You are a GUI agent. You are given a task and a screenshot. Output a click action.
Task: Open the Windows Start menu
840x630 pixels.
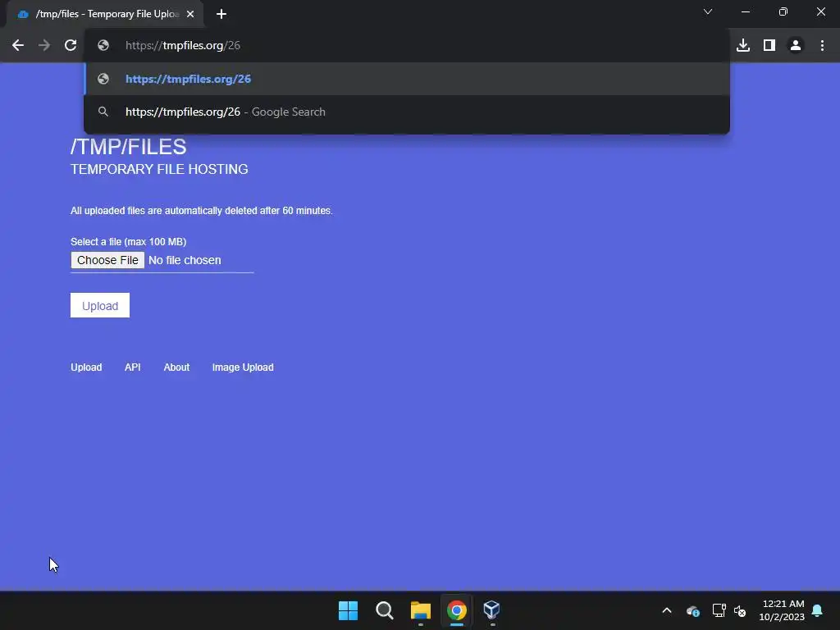coord(348,610)
